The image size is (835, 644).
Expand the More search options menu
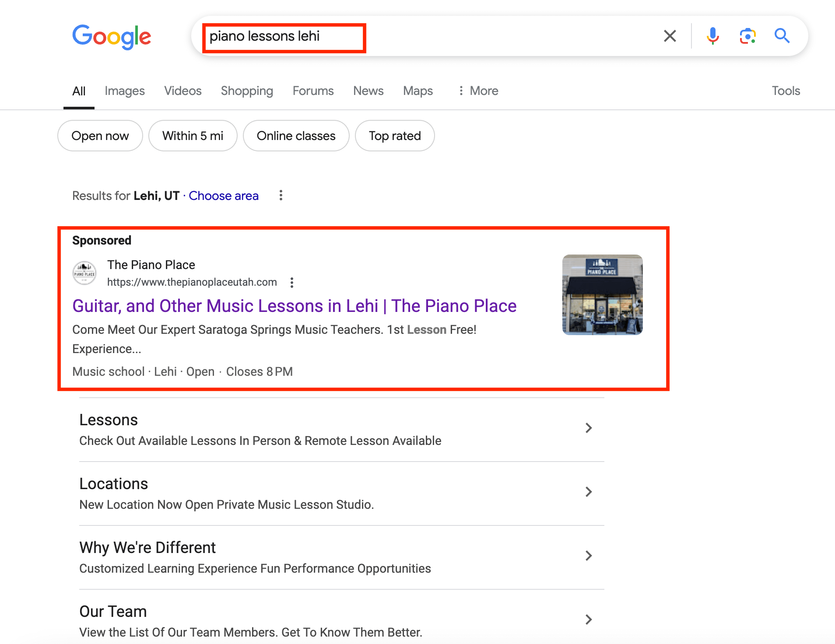[x=478, y=91]
